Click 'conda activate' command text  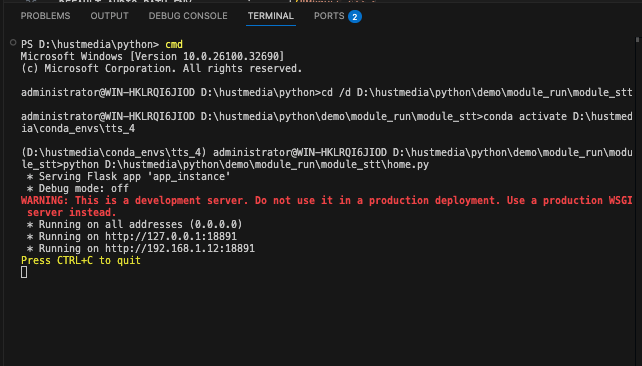(525, 116)
